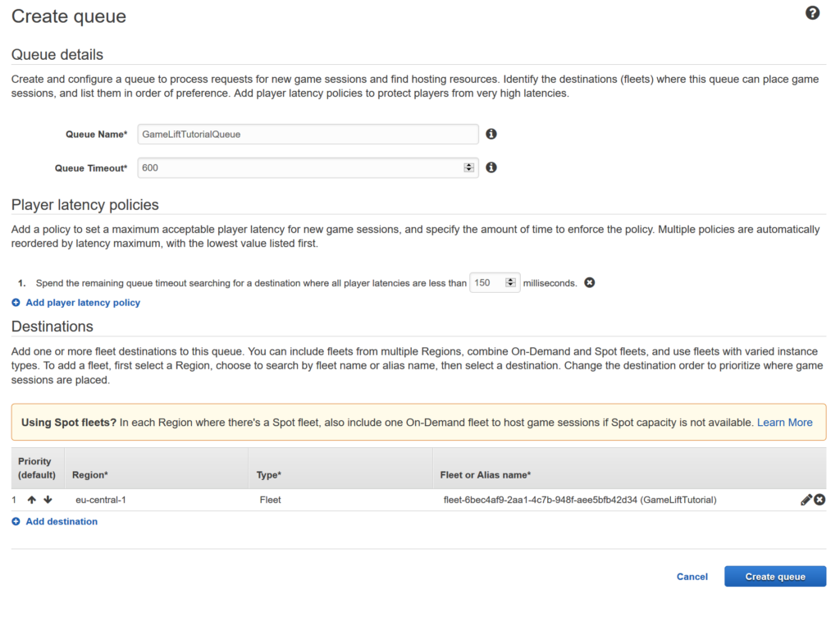840x622 pixels.
Task: Select the latency field showing 150
Action: click(486, 282)
